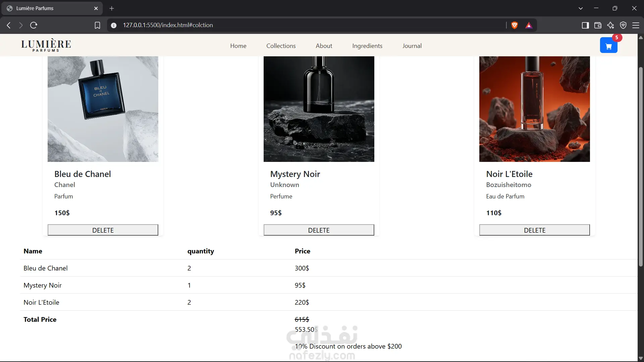
Task: Click the scrollbar up arrow
Action: tap(641, 37)
